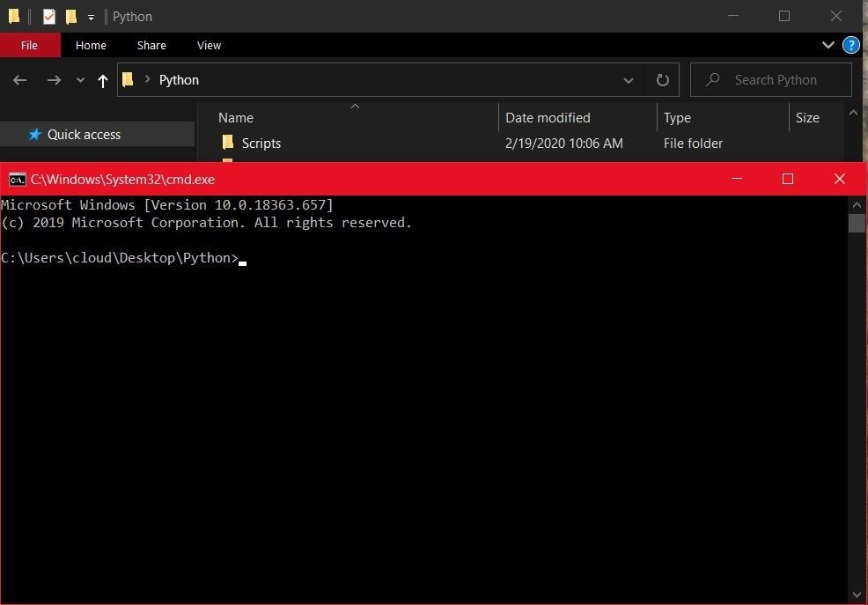Click the C:\Users\cloud\Desktop\Python prompt line
Image resolution: width=868 pixels, height=605 pixels.
coord(120,258)
